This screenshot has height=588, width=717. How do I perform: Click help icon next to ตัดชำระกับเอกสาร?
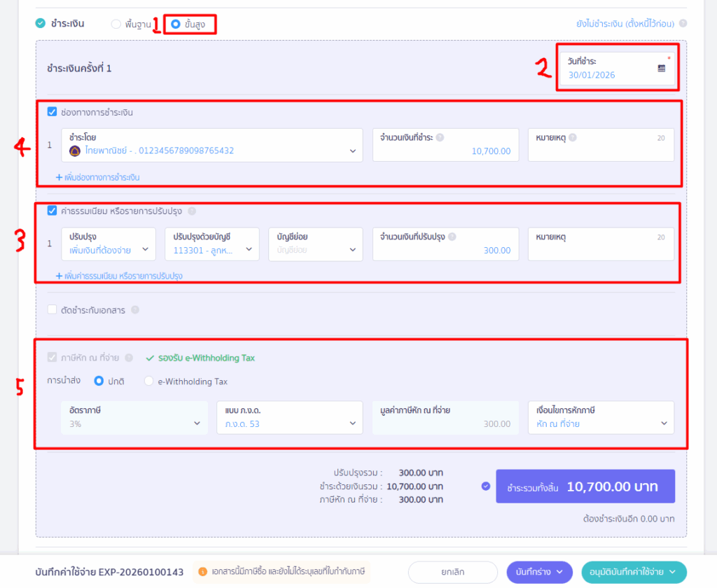click(134, 310)
